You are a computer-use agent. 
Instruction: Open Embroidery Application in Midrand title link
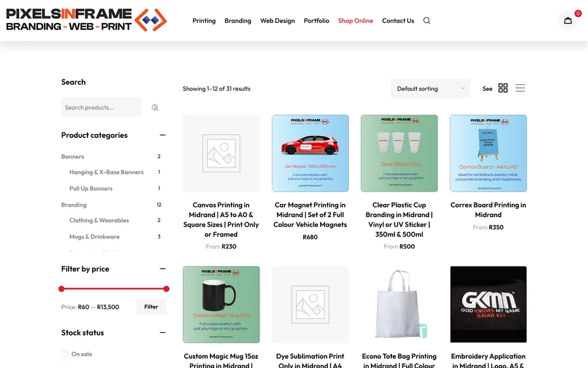[x=488, y=360]
